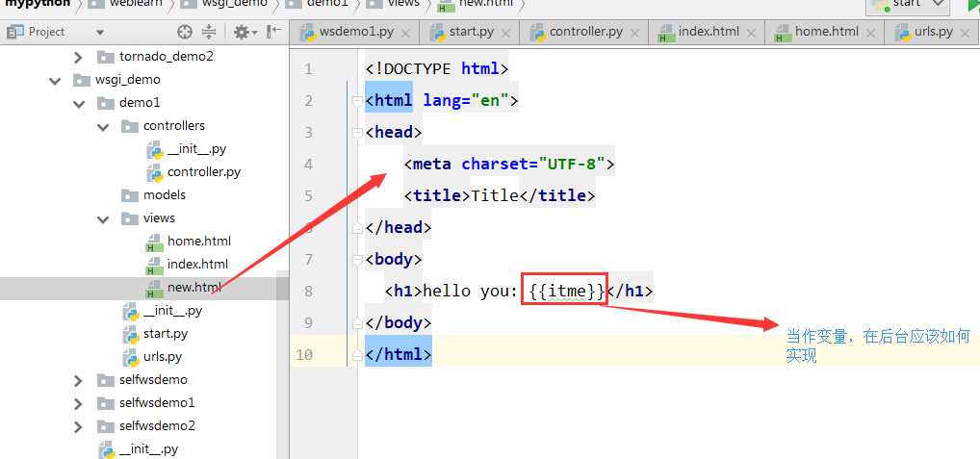Collapse the controllers folder
The width and height of the screenshot is (980, 459).
point(103,126)
